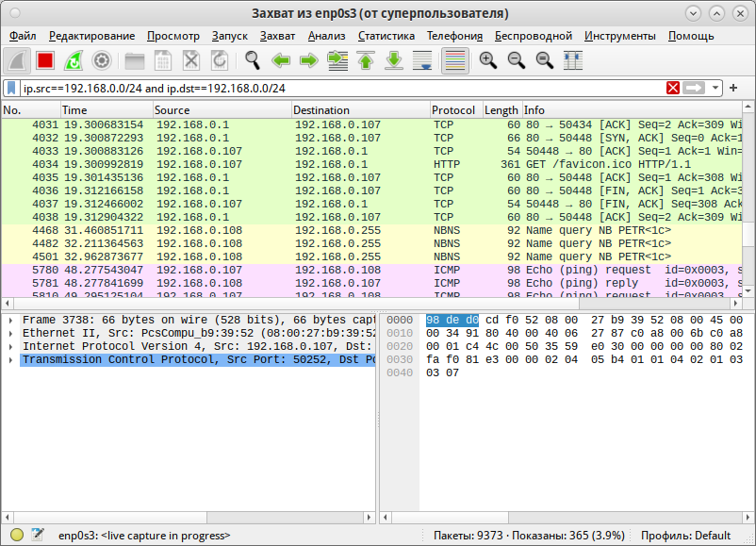
Task: Select packet 5781 ICMP Echo reply
Action: (371, 283)
